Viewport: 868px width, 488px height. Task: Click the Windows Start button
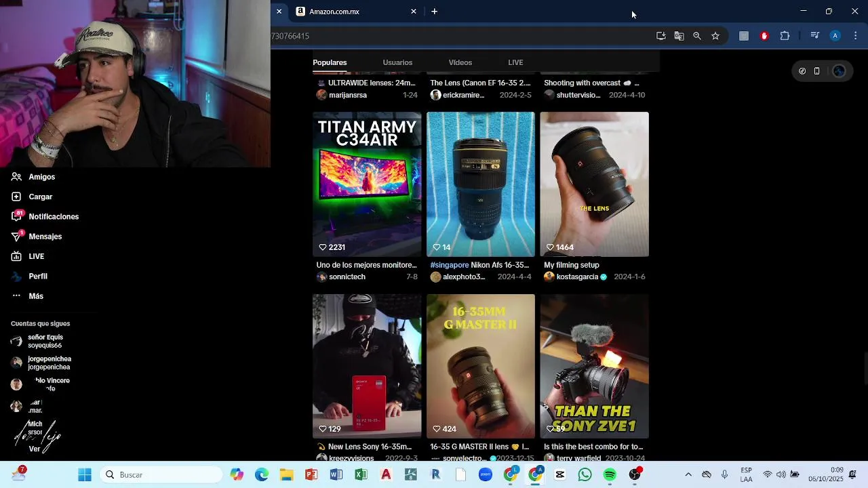pos(85,475)
